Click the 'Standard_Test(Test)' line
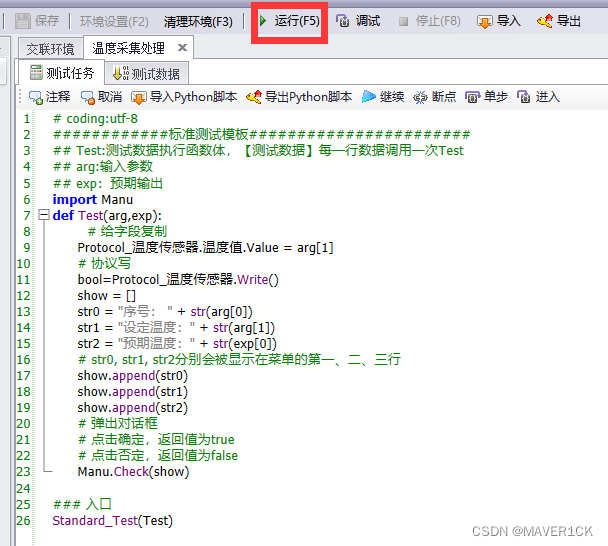The image size is (608, 546). click(112, 520)
